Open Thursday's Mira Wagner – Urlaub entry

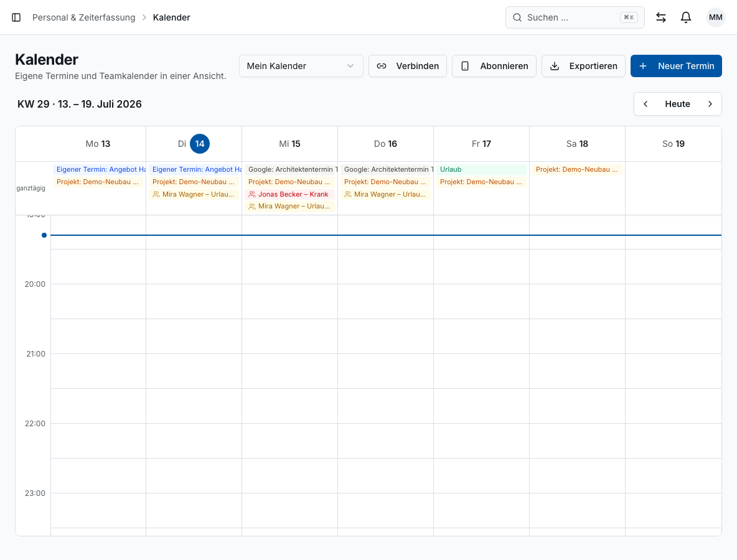click(385, 195)
